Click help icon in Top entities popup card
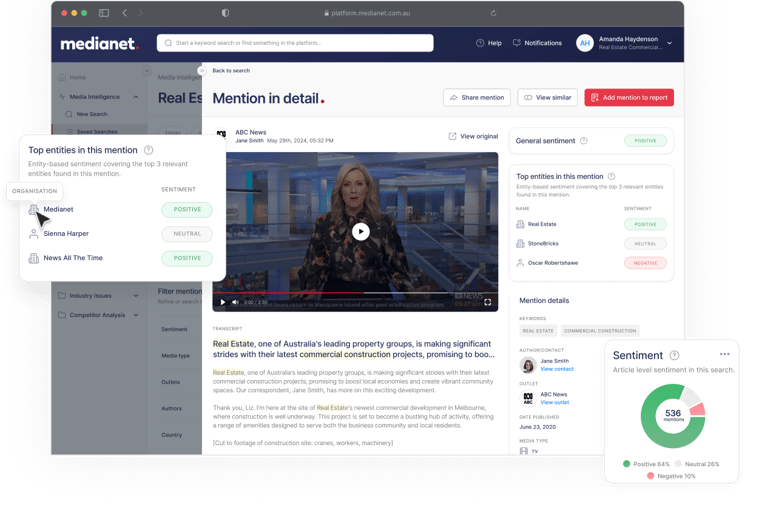 (x=149, y=150)
